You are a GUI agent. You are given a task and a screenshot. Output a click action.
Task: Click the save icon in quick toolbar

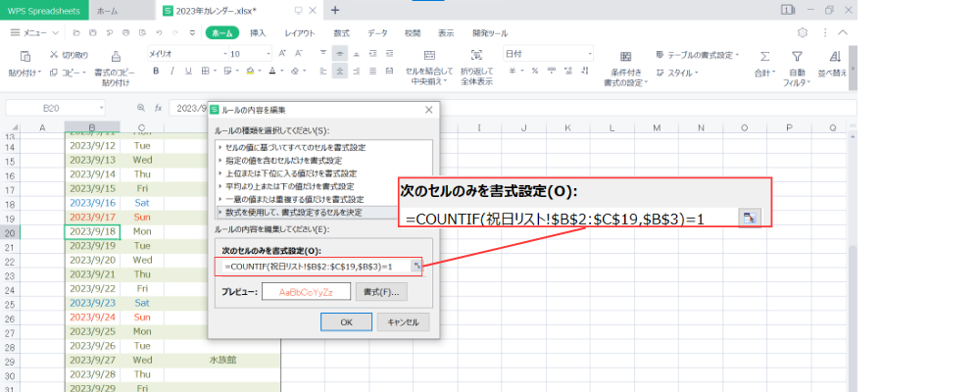tap(92, 32)
